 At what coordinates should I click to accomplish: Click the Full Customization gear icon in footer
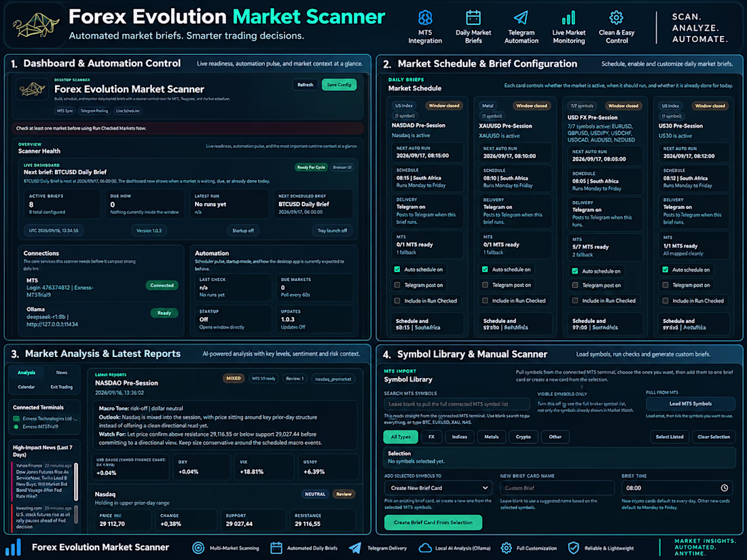pyautogui.click(x=506, y=548)
